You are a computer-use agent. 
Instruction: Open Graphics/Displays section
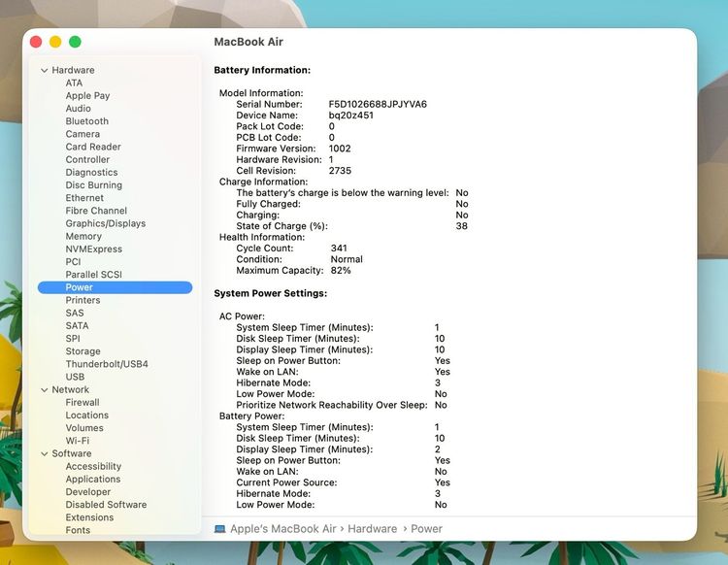[106, 223]
